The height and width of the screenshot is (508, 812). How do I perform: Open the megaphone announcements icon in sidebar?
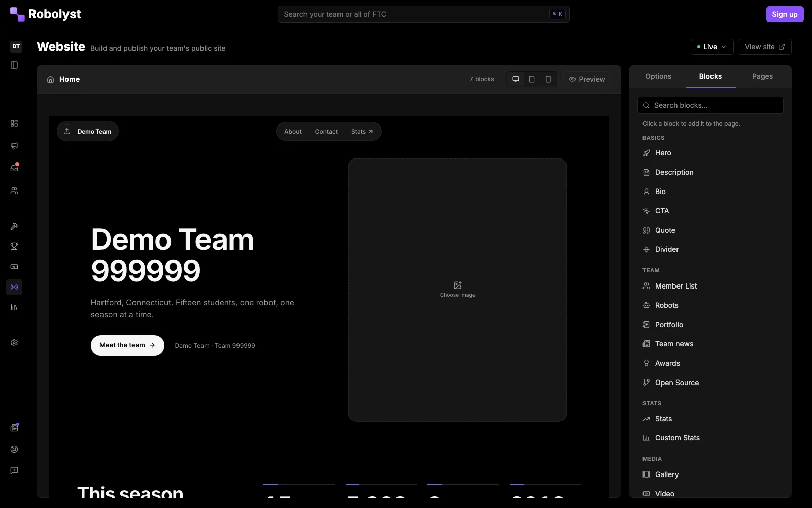point(14,146)
